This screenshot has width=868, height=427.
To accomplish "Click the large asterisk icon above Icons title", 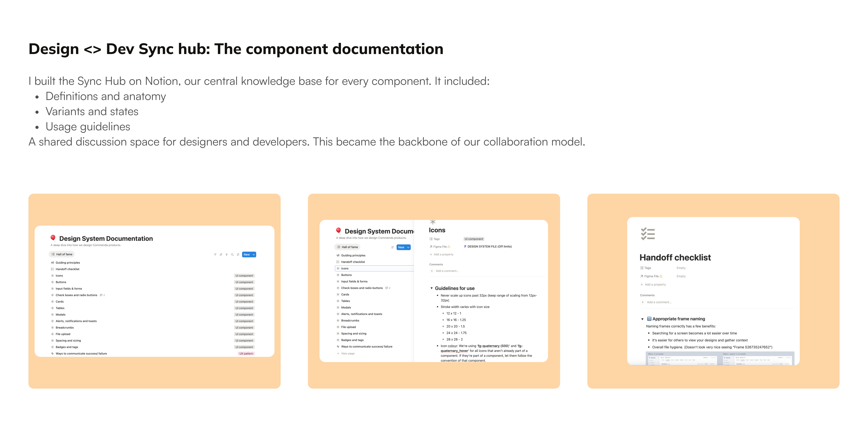I will click(433, 222).
